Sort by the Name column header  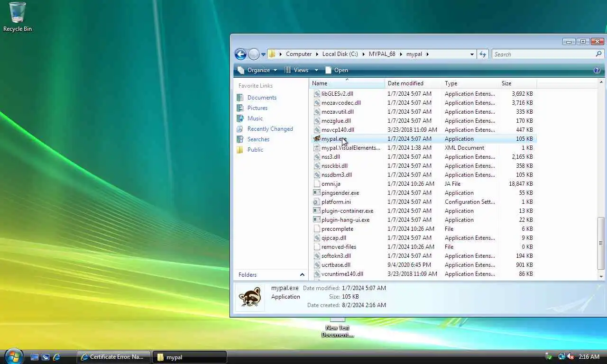pos(347,83)
